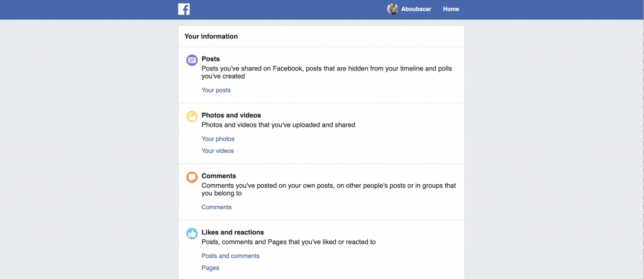Follow the blue Comments link

pos(216,207)
